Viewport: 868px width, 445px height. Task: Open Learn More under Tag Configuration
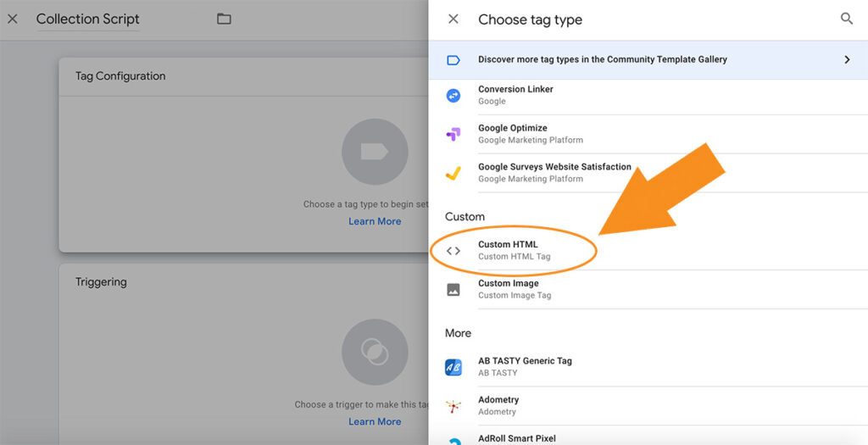[x=375, y=221]
